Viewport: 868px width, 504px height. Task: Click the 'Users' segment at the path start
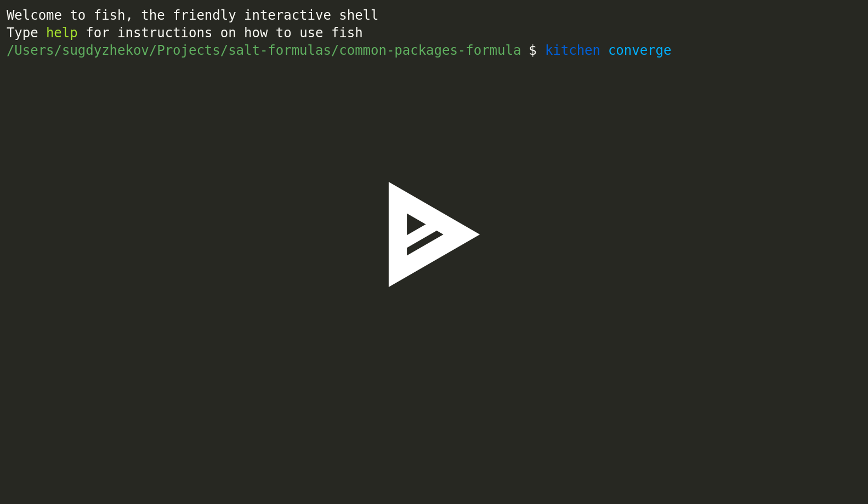pyautogui.click(x=34, y=50)
